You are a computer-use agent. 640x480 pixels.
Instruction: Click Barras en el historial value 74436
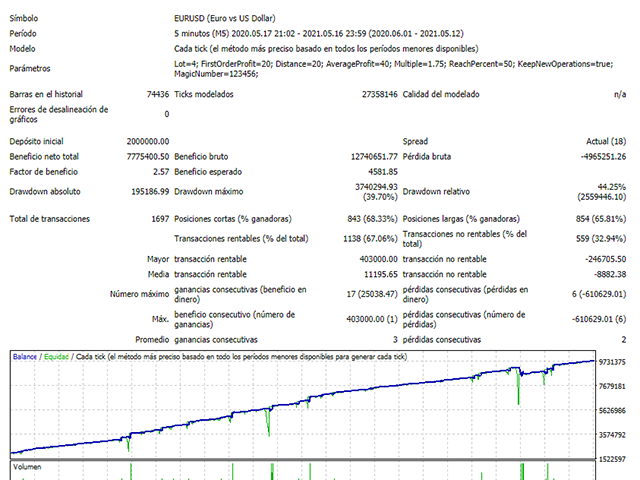click(158, 94)
